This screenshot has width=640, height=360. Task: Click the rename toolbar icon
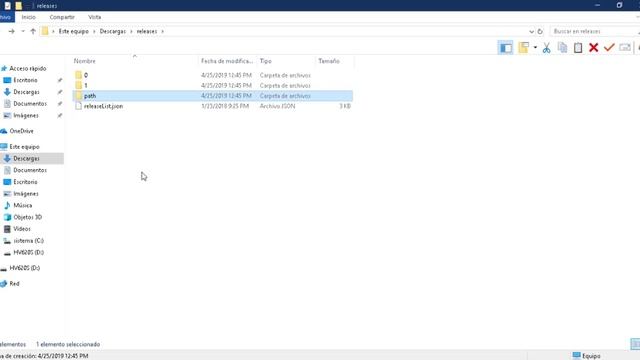(625, 48)
